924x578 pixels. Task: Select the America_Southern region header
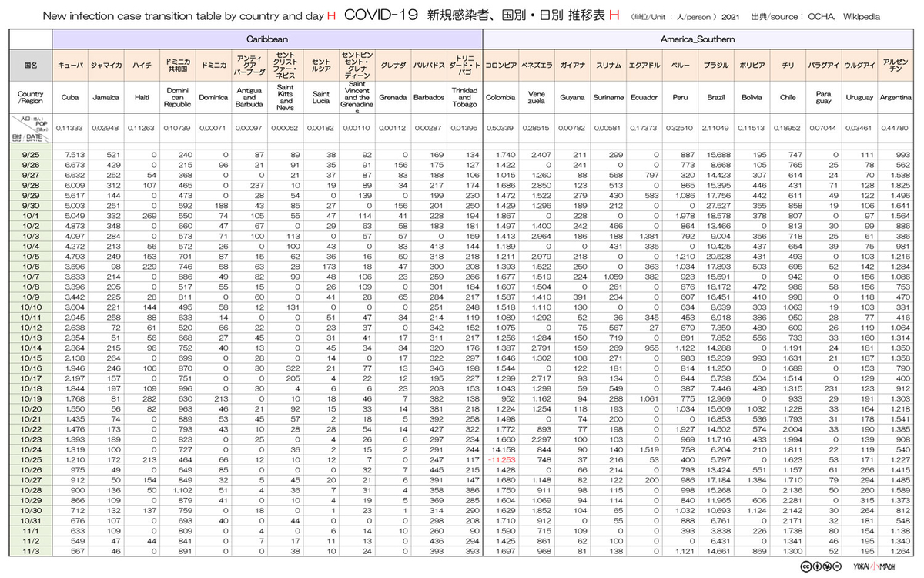(x=697, y=39)
